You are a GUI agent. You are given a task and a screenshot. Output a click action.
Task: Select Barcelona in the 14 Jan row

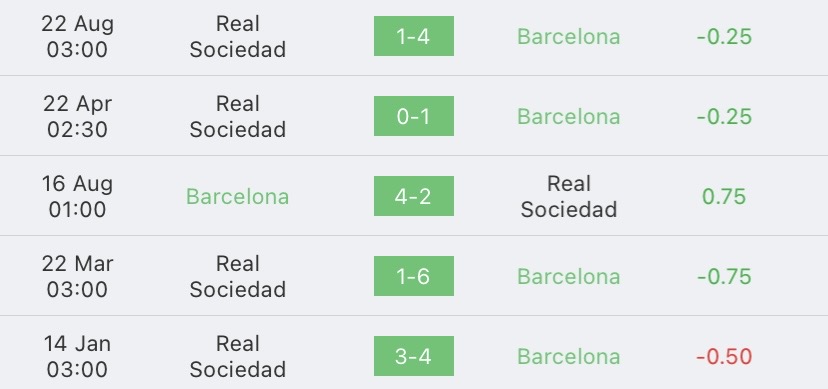569,357
